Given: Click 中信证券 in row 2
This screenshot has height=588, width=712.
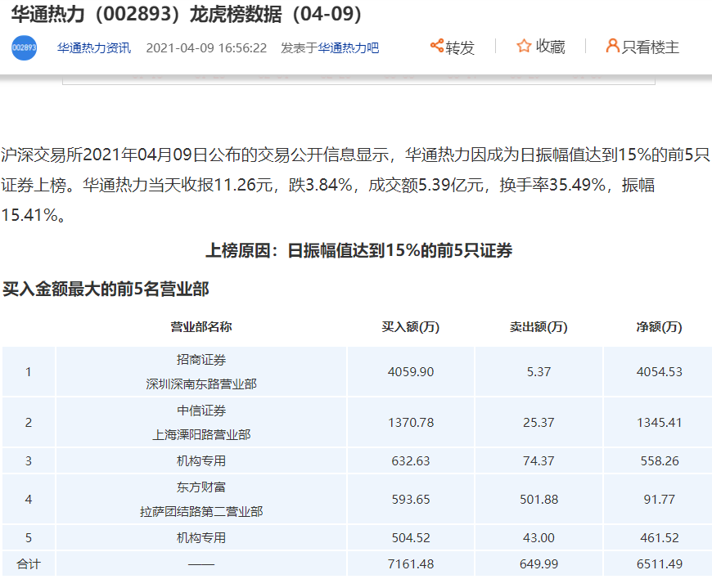Looking at the screenshot, I should [x=201, y=411].
